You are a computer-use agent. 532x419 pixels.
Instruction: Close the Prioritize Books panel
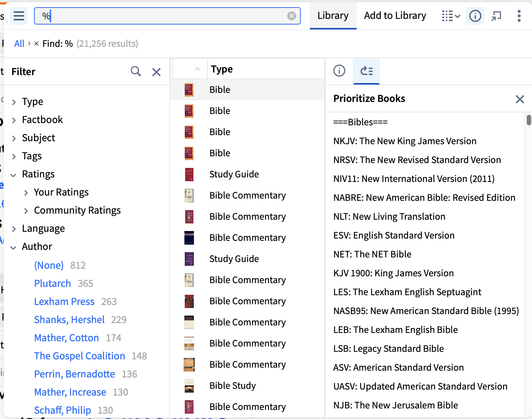520,99
